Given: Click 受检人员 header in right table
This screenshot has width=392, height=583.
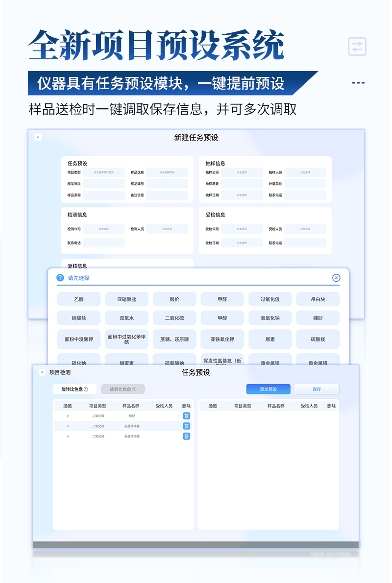Looking at the screenshot, I should tap(309, 406).
